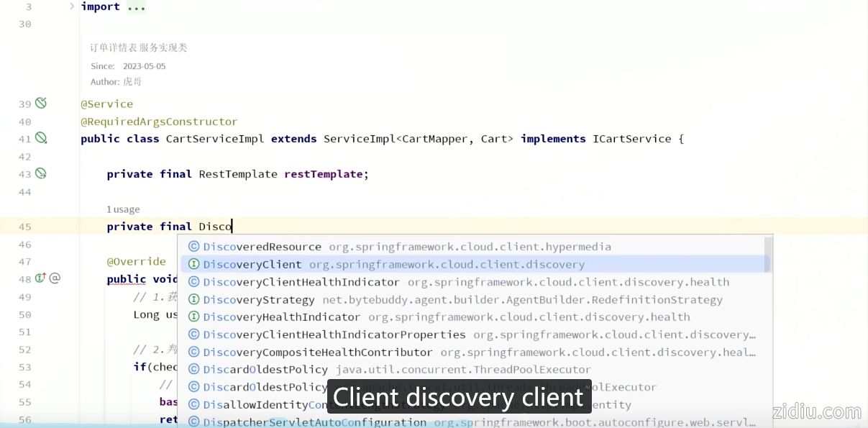This screenshot has width=868, height=428.
Task: Click the interface icon beside DiscoveryStrategy
Action: tap(193, 299)
